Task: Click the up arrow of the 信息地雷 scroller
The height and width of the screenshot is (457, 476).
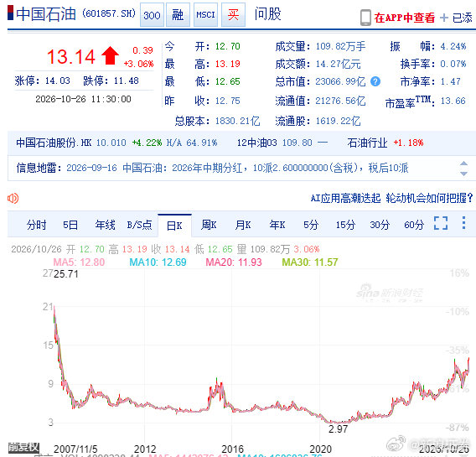Action: pyautogui.click(x=463, y=164)
